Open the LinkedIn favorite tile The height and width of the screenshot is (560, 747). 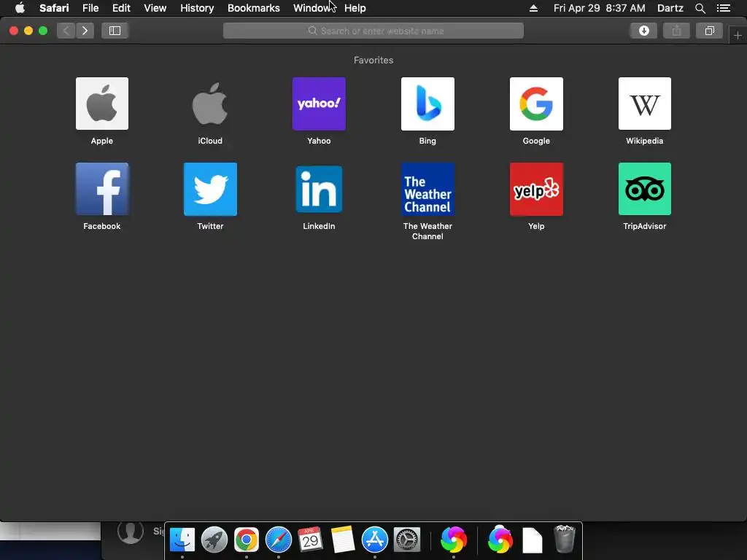pyautogui.click(x=319, y=189)
